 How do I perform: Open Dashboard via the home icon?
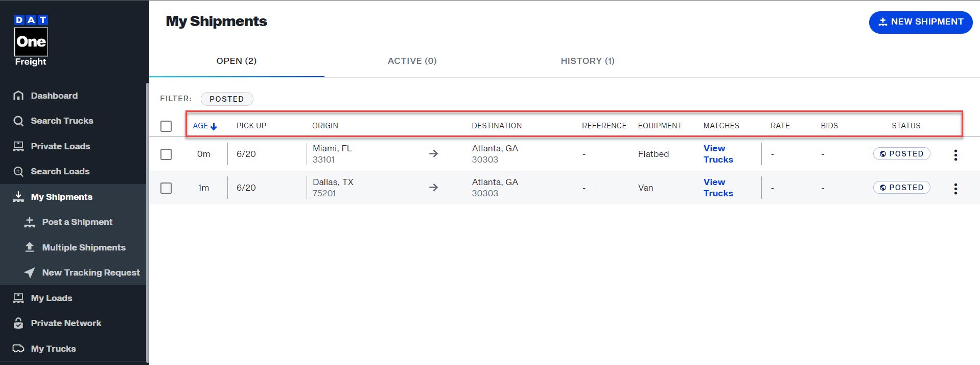click(x=18, y=96)
